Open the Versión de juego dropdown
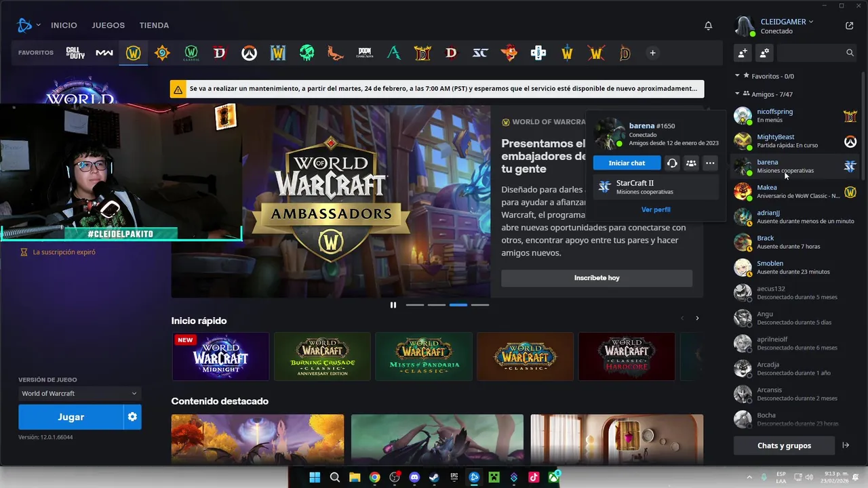The width and height of the screenshot is (868, 488). pos(79,393)
